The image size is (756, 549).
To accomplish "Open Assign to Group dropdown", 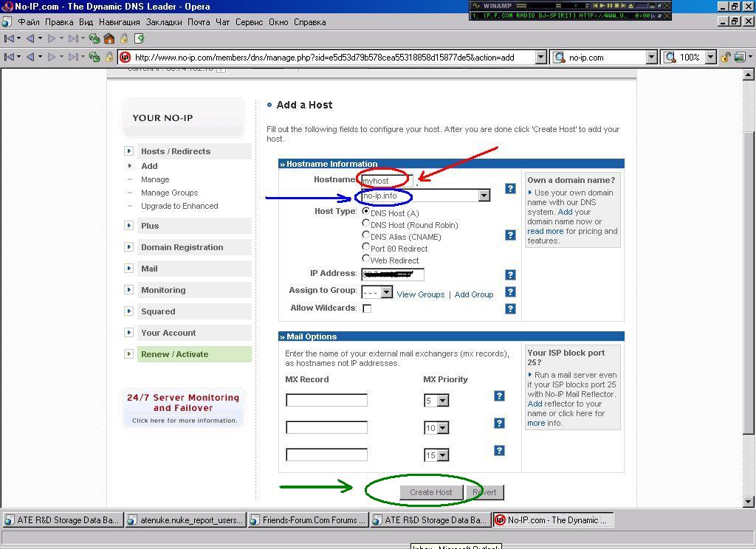I will point(387,292).
